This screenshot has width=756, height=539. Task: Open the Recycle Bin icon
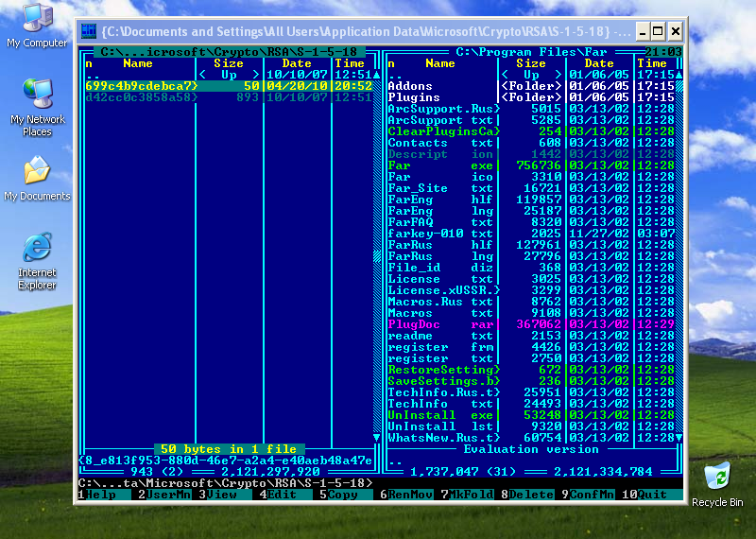pos(717,484)
